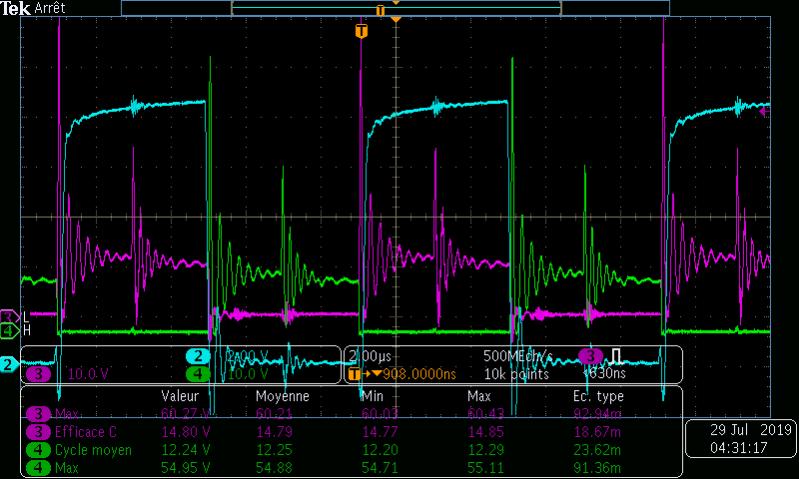Click the Moyenne column header
This screenshot has height=479, width=799.
click(282, 396)
